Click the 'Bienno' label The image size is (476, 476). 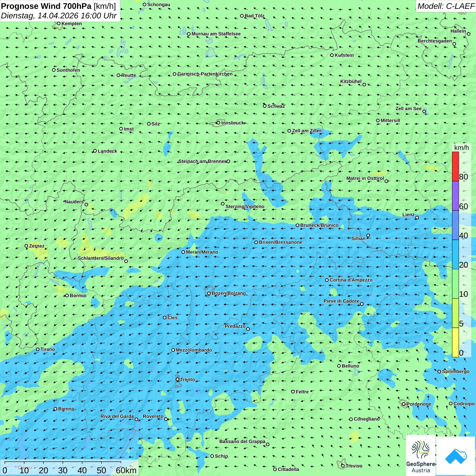click(x=66, y=409)
